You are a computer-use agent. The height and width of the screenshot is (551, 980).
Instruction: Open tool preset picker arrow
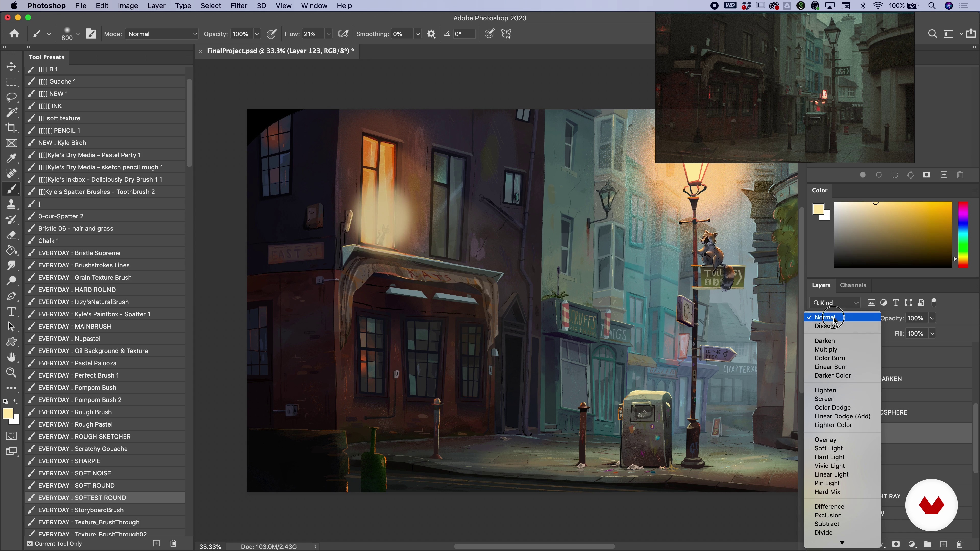(49, 34)
